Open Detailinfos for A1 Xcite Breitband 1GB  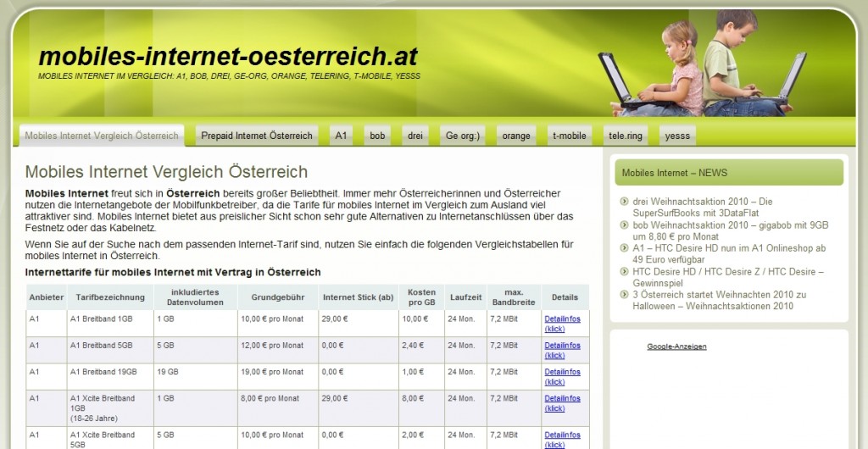coord(563,403)
